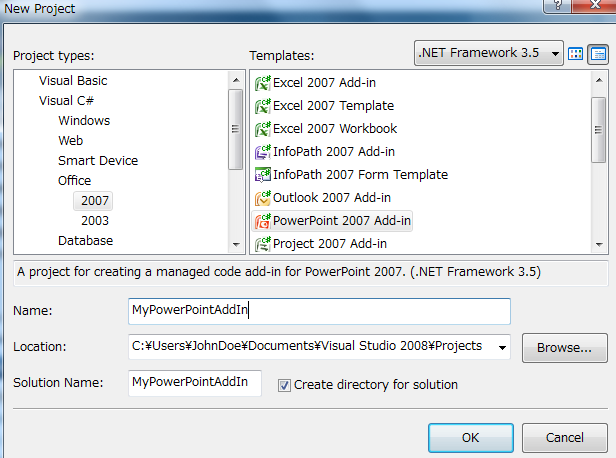Select Web project type
The height and width of the screenshot is (458, 616).
coord(71,141)
